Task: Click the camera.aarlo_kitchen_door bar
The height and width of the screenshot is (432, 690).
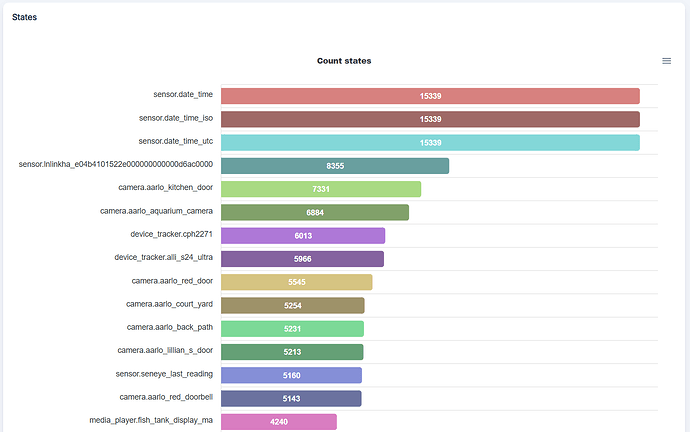Action: pyautogui.click(x=321, y=189)
